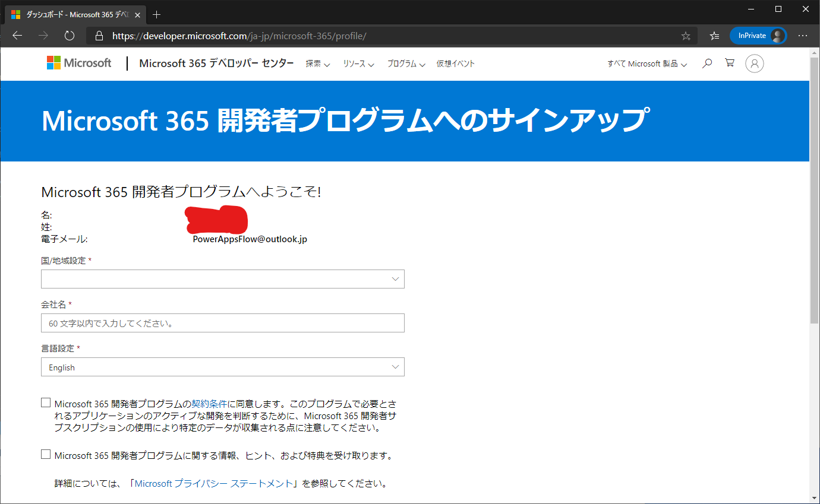
Task: Click the page vertical scrollbar
Action: pyautogui.click(x=814, y=190)
